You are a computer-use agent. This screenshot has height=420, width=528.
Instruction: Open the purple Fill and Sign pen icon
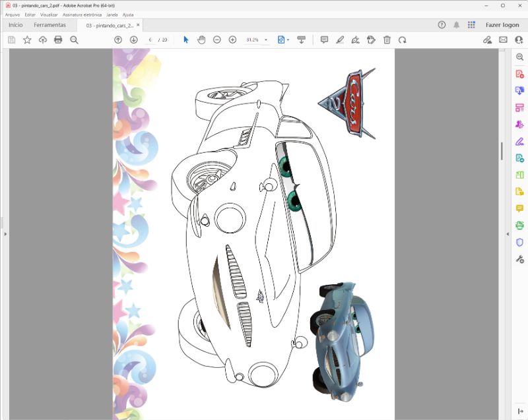[519, 142]
